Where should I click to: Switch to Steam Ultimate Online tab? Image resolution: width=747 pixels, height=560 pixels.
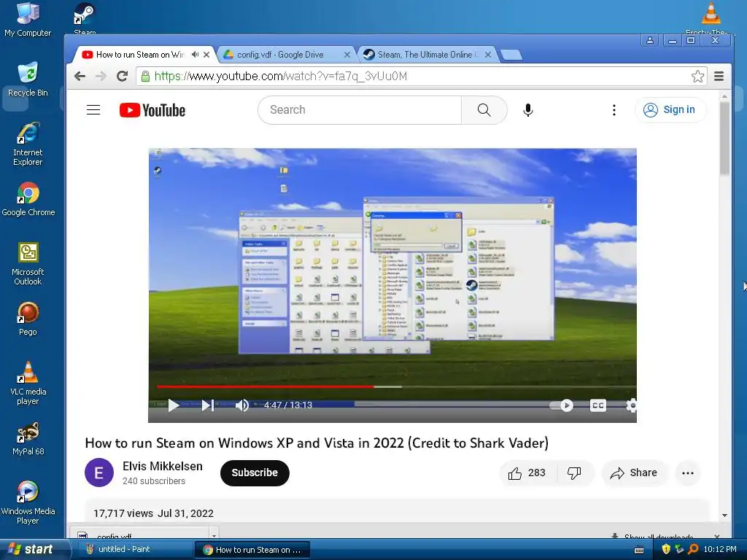[x=425, y=55]
